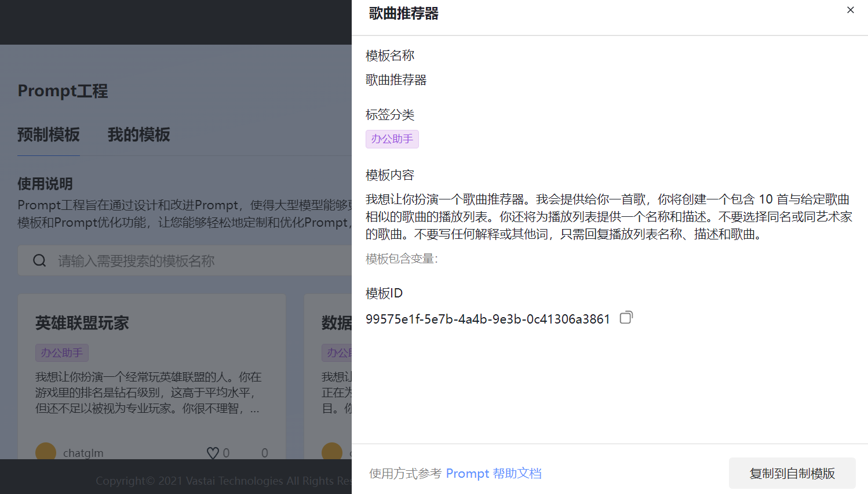This screenshot has height=494, width=868.
Task: Click the chatglm avatar on 英雄联盟玩家 card
Action: coord(46,452)
